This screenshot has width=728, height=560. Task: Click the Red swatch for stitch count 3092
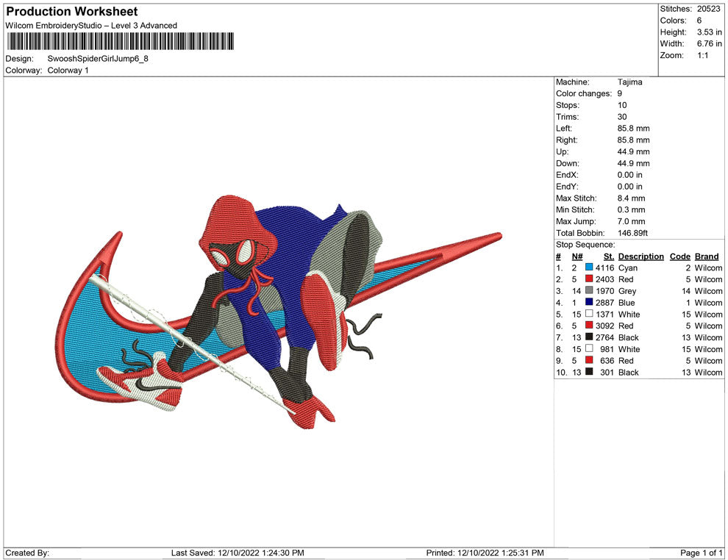(589, 326)
